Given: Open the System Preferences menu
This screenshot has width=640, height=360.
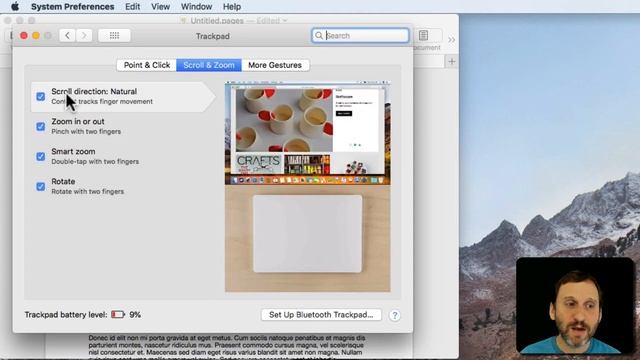Looking at the screenshot, I should pyautogui.click(x=73, y=7).
